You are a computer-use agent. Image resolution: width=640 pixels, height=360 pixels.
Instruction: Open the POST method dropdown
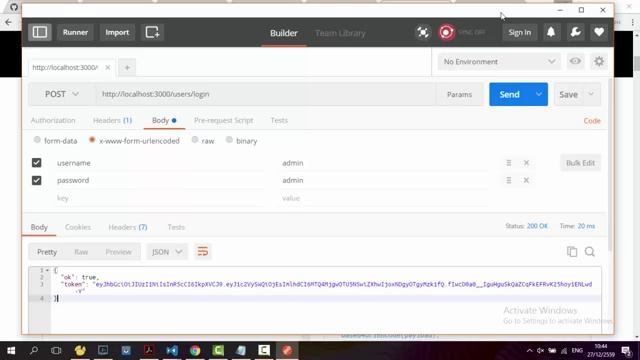[62, 94]
